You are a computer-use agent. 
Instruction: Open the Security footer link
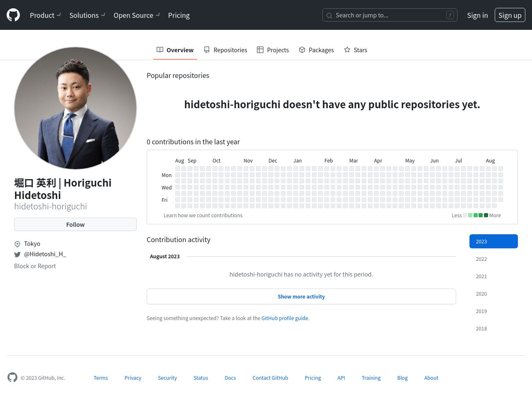167,378
